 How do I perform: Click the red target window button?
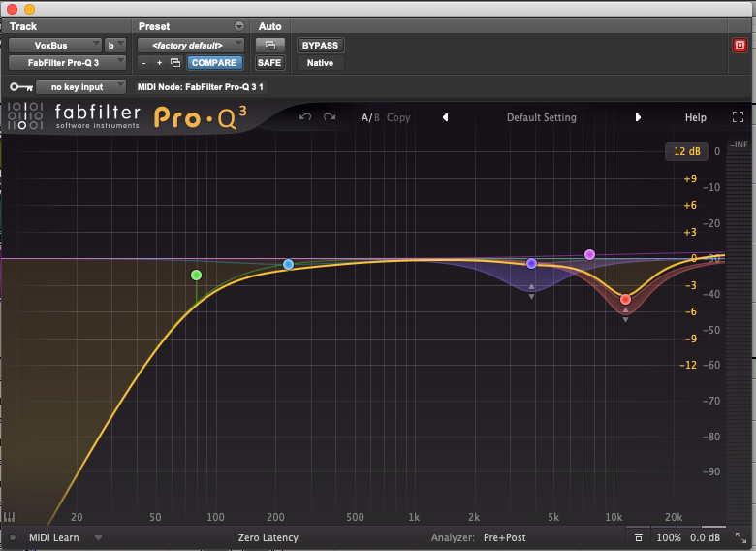[x=740, y=46]
